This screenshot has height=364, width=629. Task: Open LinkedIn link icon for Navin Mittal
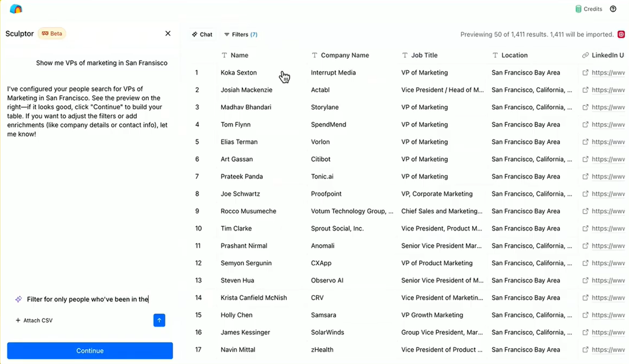coord(585,350)
